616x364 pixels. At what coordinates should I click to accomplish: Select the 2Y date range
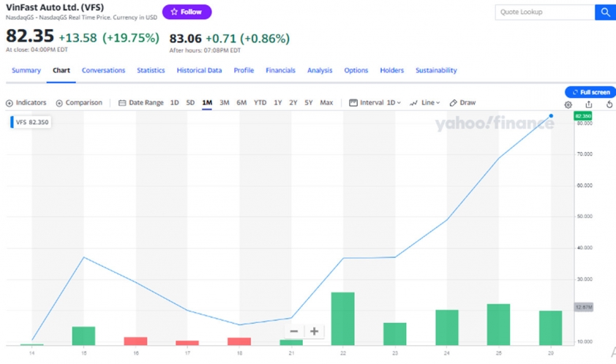(x=293, y=102)
